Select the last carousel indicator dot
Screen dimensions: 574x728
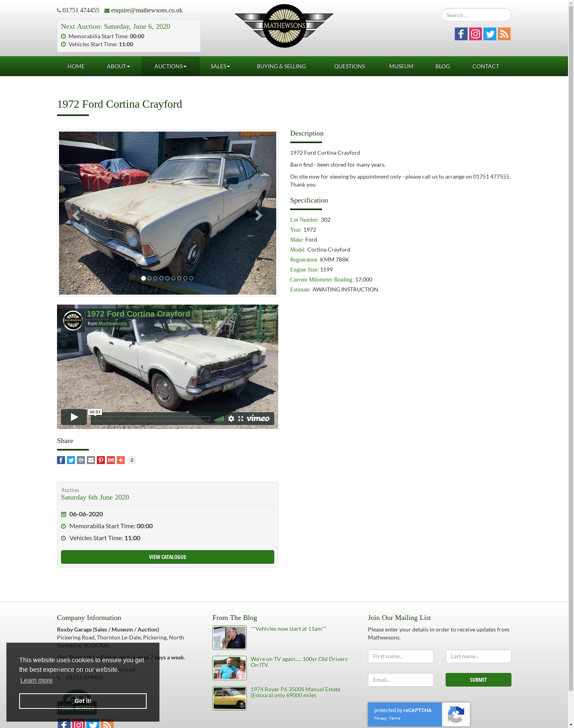(x=191, y=278)
